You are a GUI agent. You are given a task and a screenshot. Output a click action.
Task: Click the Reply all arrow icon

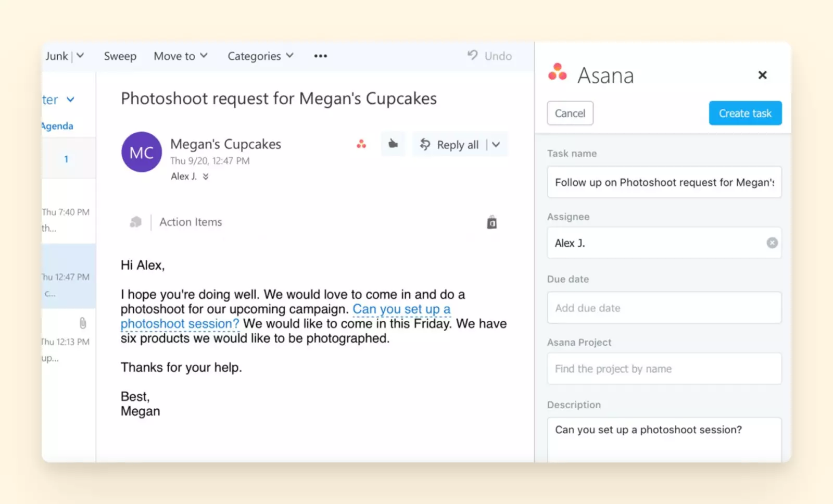click(425, 144)
